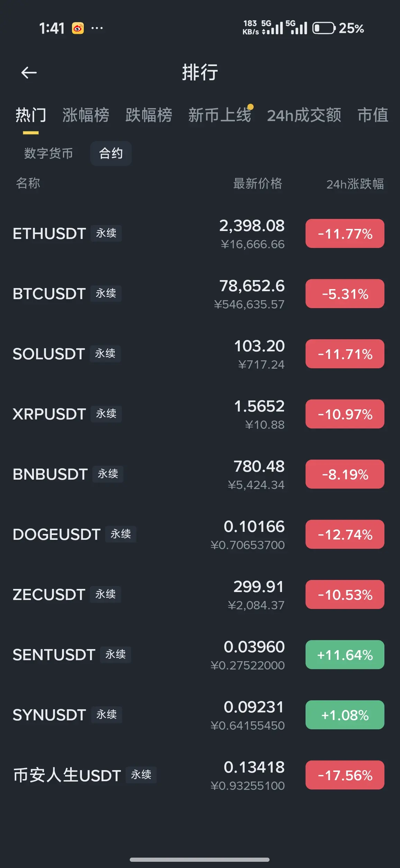Click the SENTUSDT +11.64% green badge
400x868 pixels.
(x=345, y=655)
